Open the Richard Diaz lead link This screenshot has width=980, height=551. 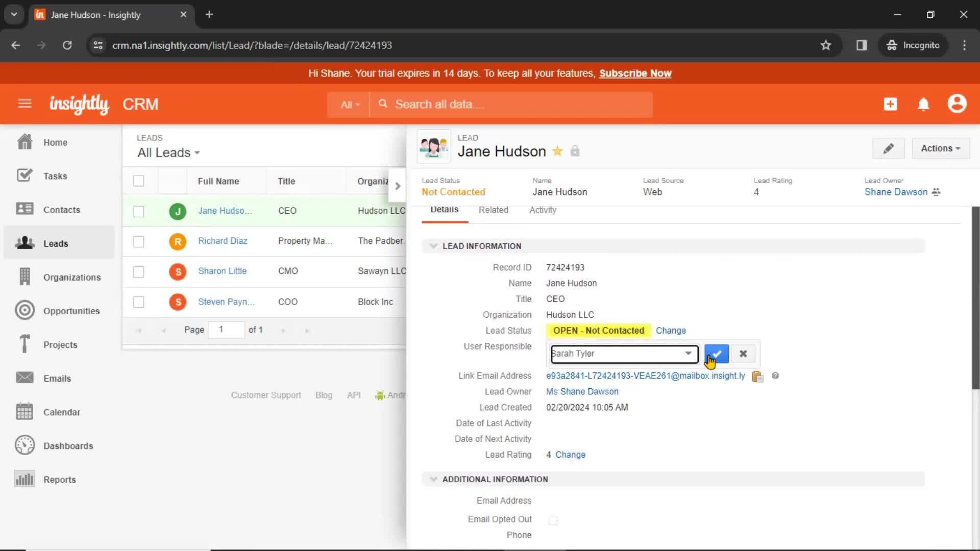(x=223, y=241)
